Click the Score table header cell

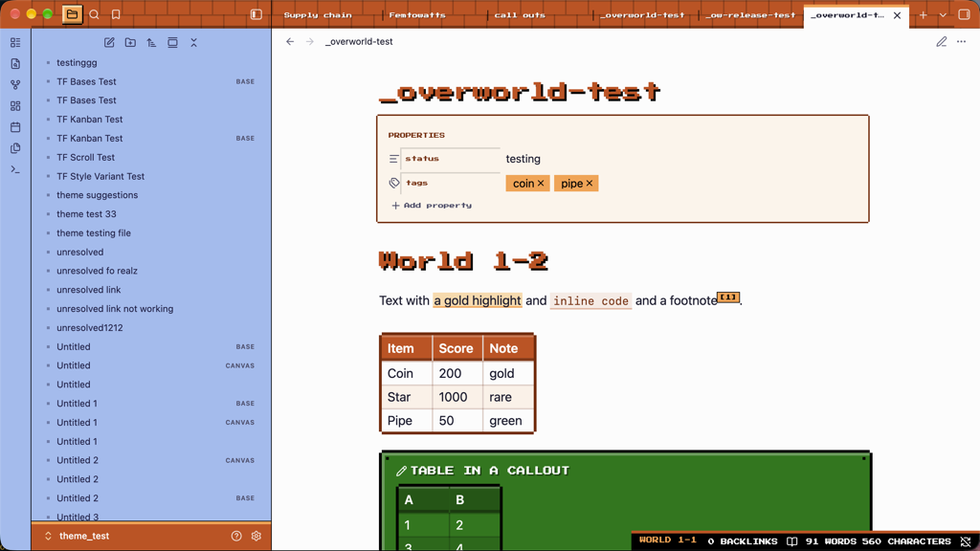(x=457, y=348)
